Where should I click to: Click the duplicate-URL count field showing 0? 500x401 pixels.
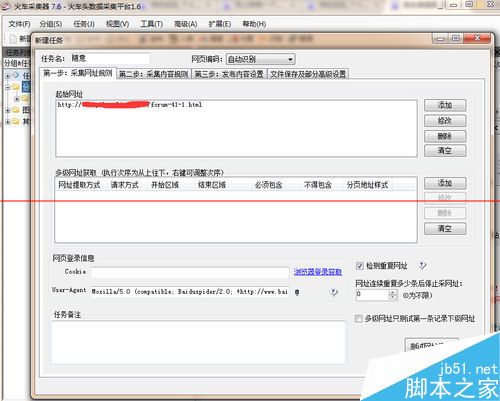click(x=372, y=295)
